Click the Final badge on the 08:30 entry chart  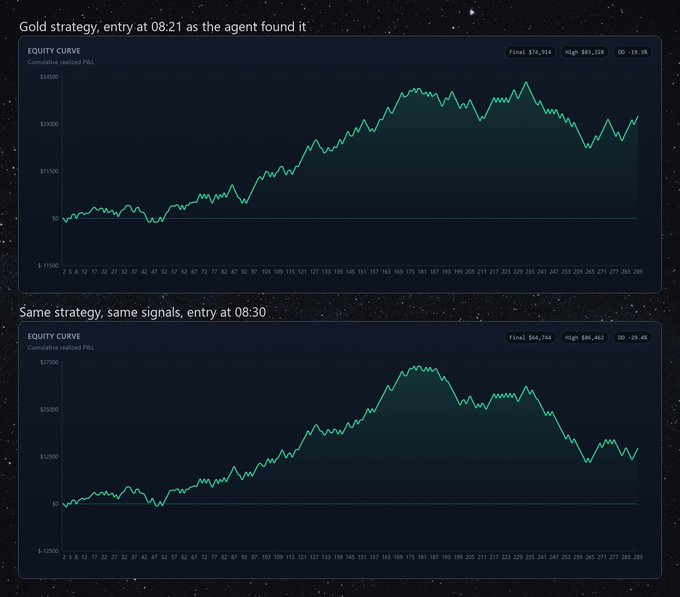530,337
